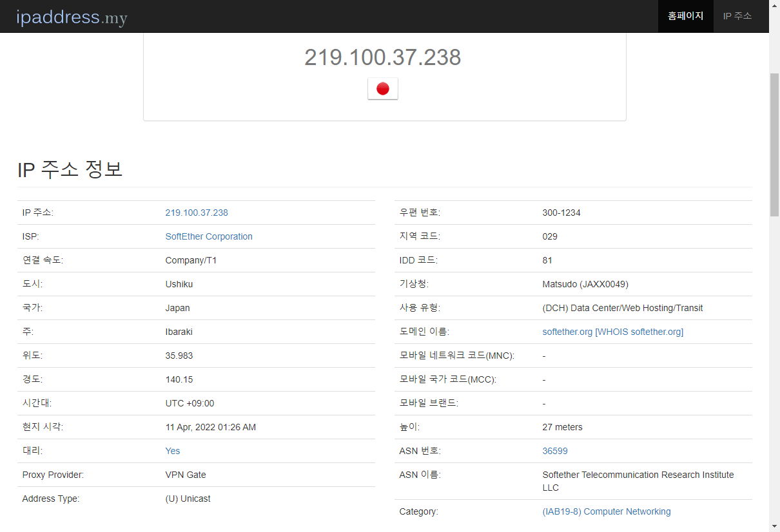Click the (IAB19-8) Computer Networking category link

pos(606,511)
